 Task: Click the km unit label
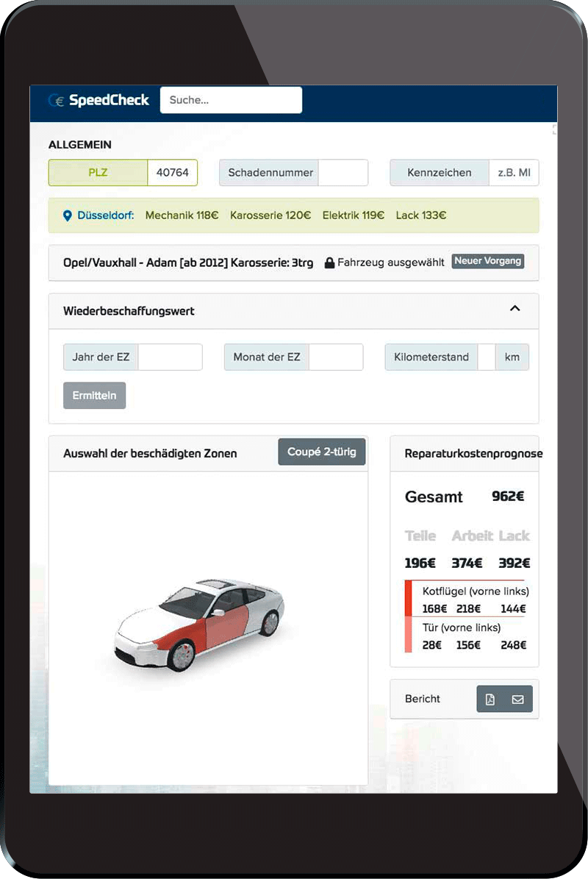(512, 357)
